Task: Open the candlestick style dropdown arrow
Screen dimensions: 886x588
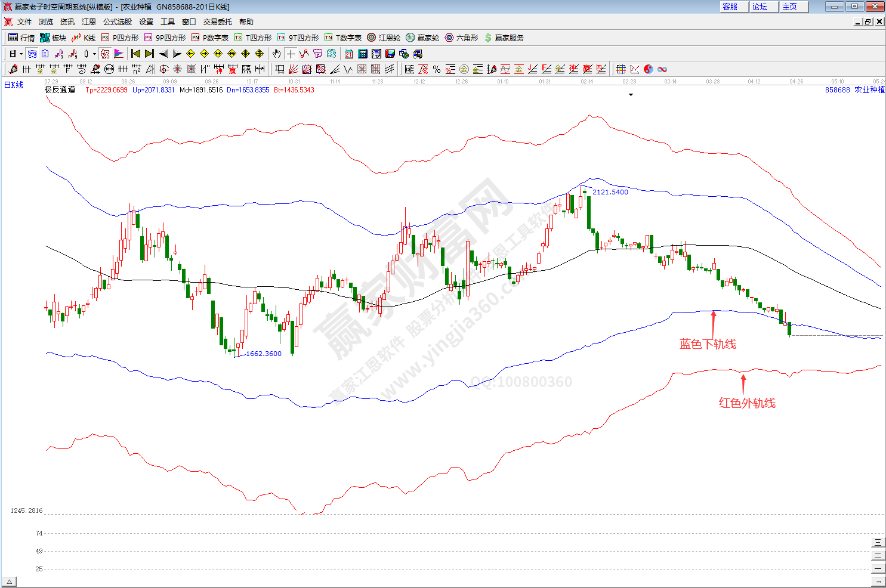Action: tap(94, 54)
